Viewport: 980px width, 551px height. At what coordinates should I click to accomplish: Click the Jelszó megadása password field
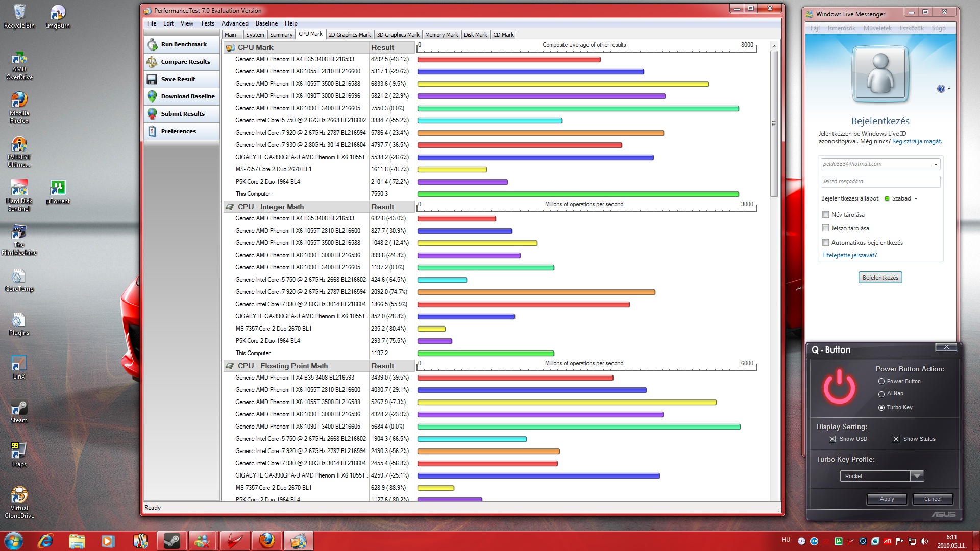[x=880, y=182]
